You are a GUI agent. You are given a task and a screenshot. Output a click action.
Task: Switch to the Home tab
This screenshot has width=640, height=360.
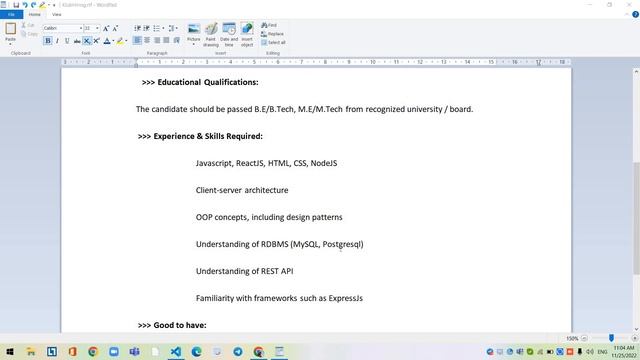pyautogui.click(x=35, y=14)
